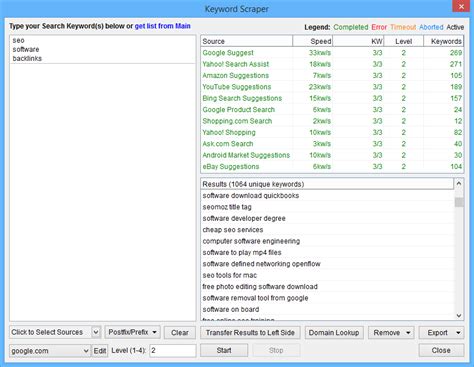Select result 'cheap seo services'
474x367 pixels.
(327, 230)
